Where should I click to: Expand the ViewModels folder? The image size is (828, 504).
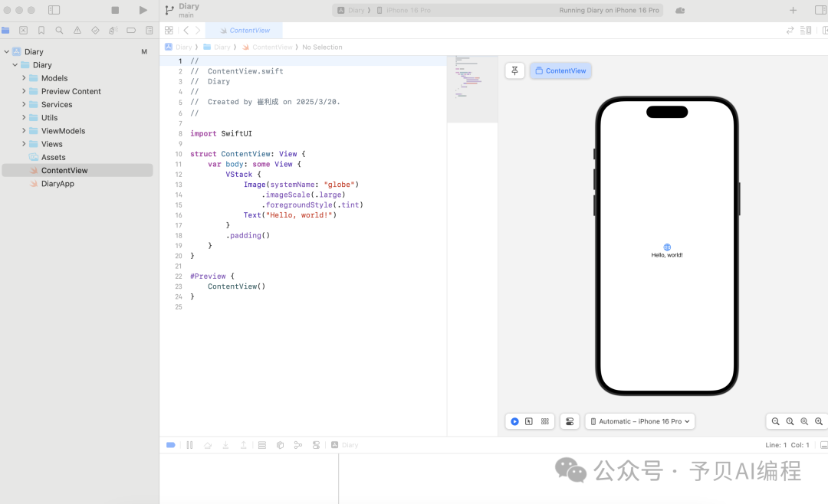point(24,131)
